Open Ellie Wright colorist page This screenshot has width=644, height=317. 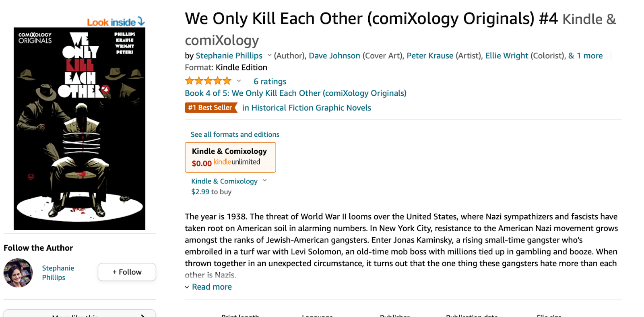(506, 56)
